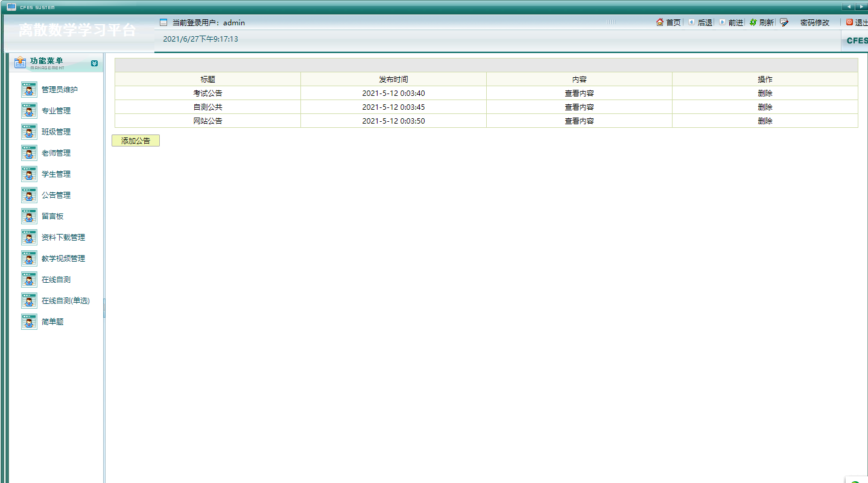This screenshot has width=868, height=483.
Task: Click the 首页 home icon
Action: point(660,22)
